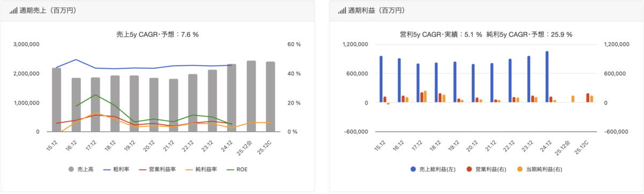Click the blue 24.12 gross profit bar
644x194 pixels.
point(547,77)
